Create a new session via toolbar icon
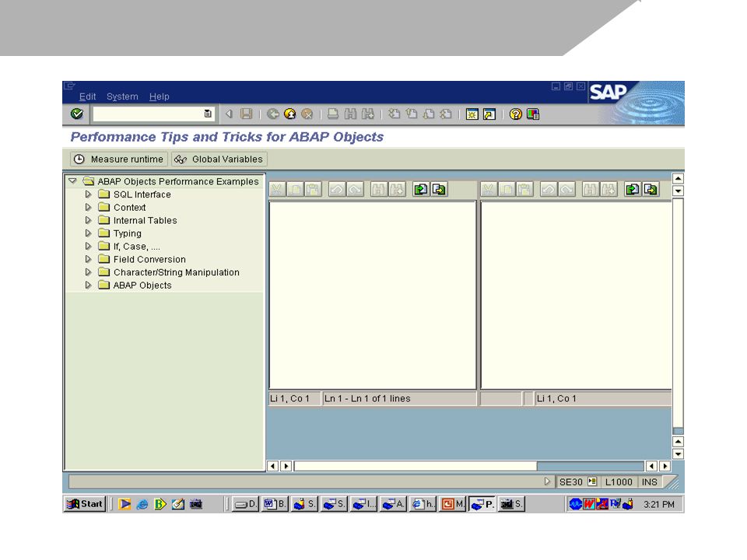The width and height of the screenshot is (747, 560). tap(472, 114)
